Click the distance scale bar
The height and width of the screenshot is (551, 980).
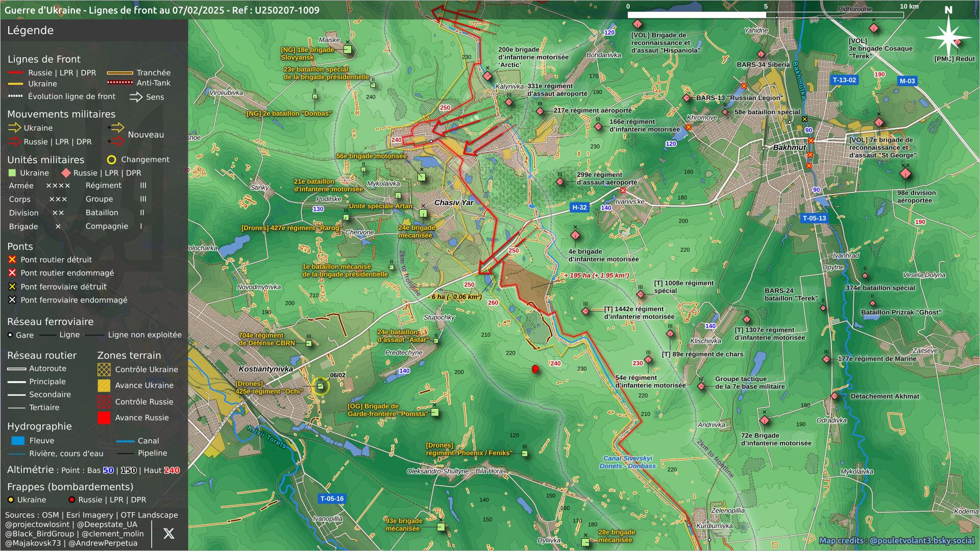point(766,14)
